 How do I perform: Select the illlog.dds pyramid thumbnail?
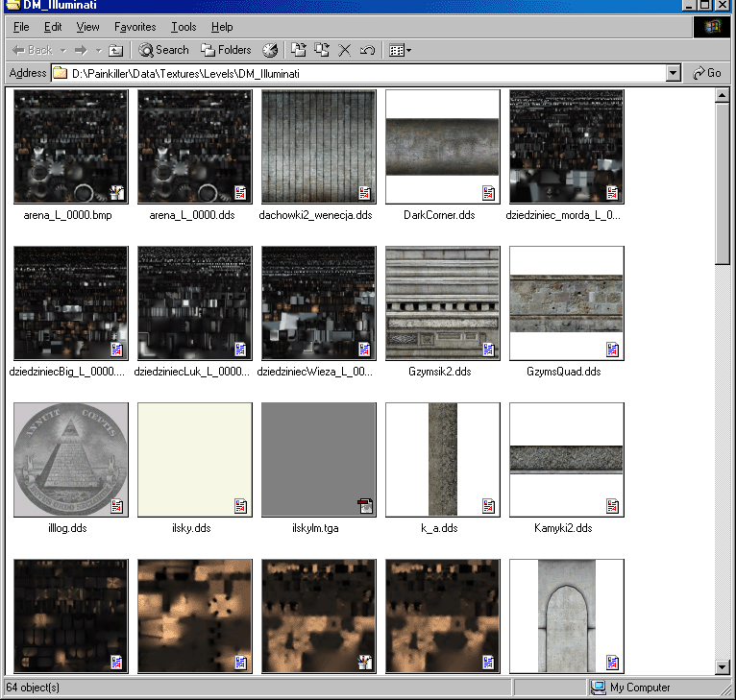click(71, 460)
